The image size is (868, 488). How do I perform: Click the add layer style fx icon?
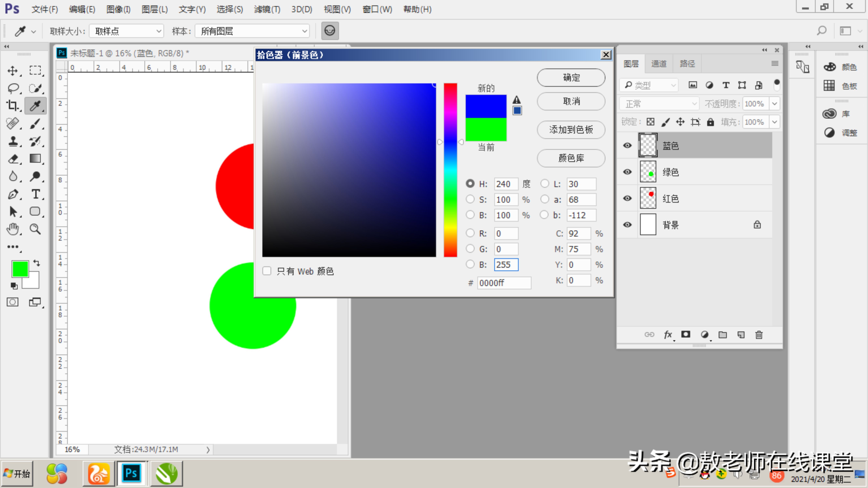(x=668, y=335)
